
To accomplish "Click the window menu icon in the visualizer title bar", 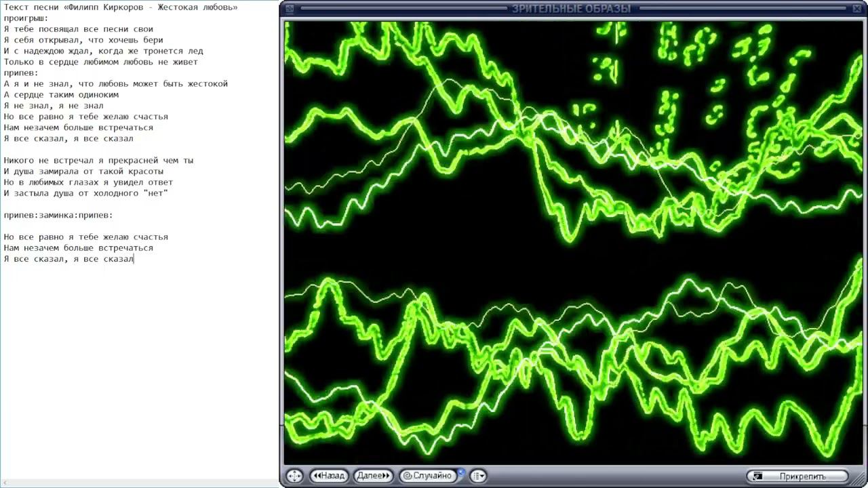I will pyautogui.click(x=290, y=9).
